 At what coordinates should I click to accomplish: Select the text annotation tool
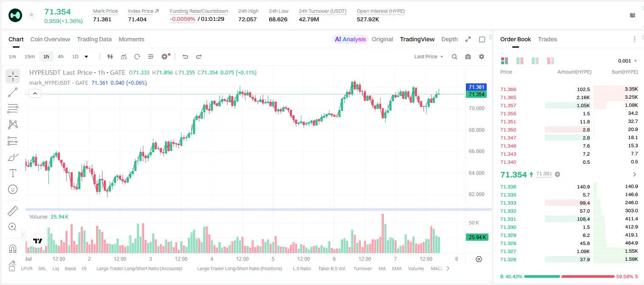[x=13, y=173]
